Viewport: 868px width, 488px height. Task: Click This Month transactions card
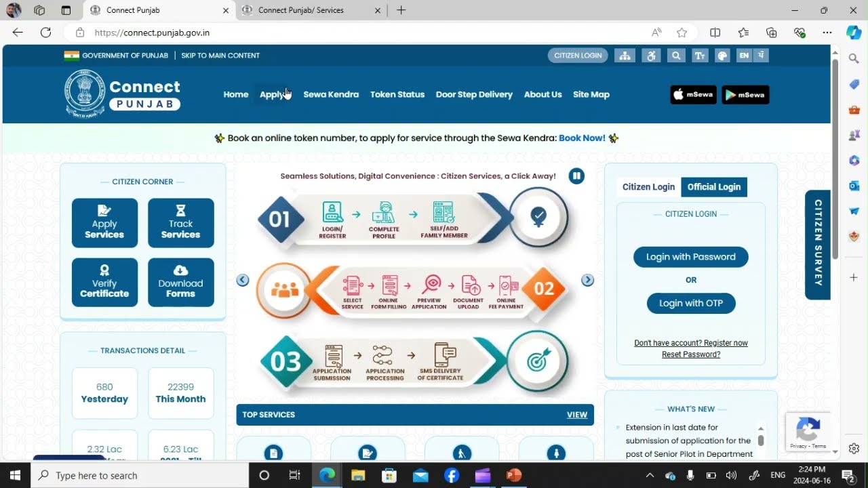coord(180,393)
